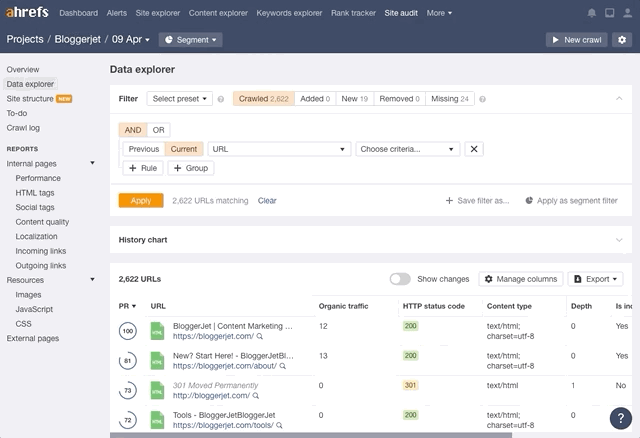Open the Choose criteria dropdown
640x438 pixels.
point(407,149)
